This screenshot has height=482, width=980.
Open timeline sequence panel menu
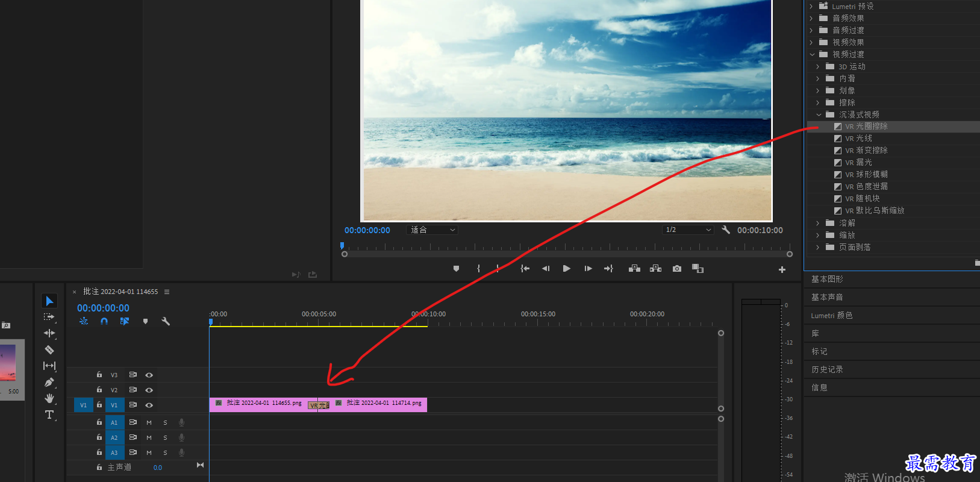167,292
